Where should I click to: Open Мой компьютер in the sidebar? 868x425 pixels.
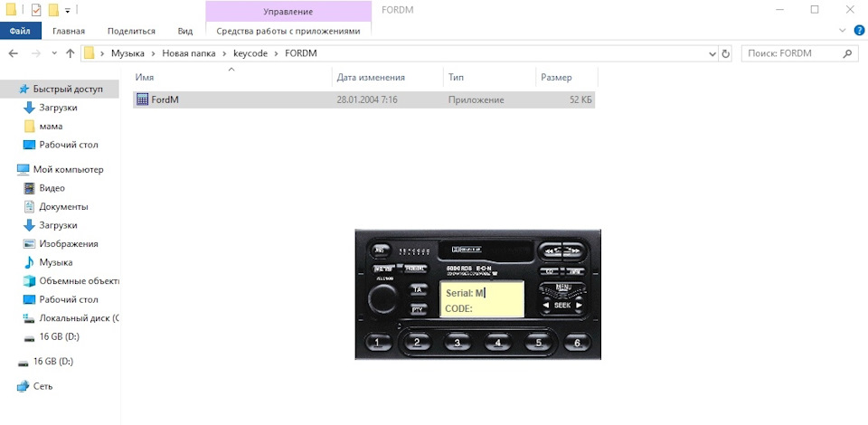pyautogui.click(x=60, y=169)
